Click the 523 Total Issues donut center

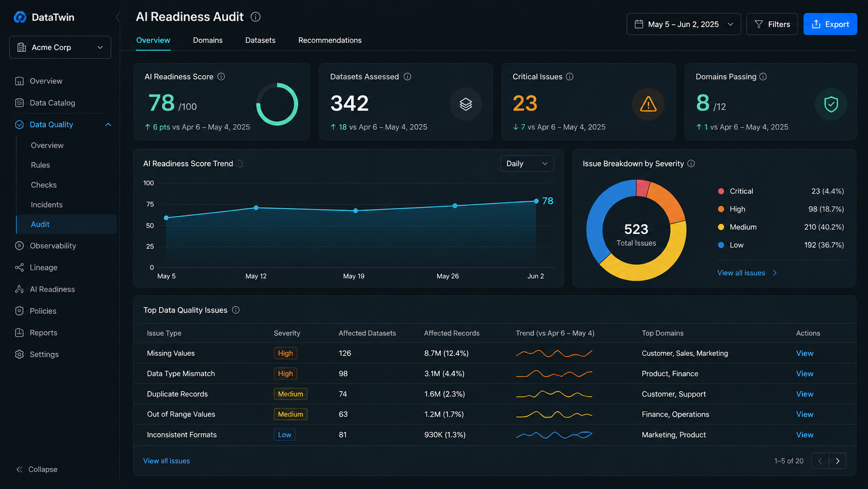(636, 234)
